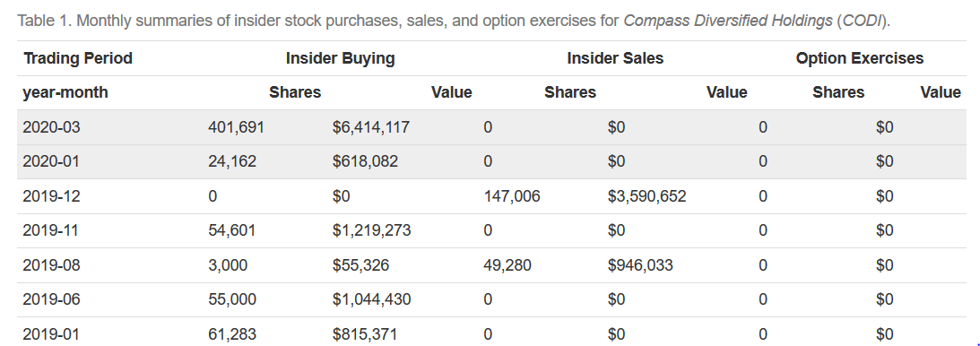The height and width of the screenshot is (346, 980).
Task: Click the $1,219,273 buying value cell
Action: click(372, 231)
